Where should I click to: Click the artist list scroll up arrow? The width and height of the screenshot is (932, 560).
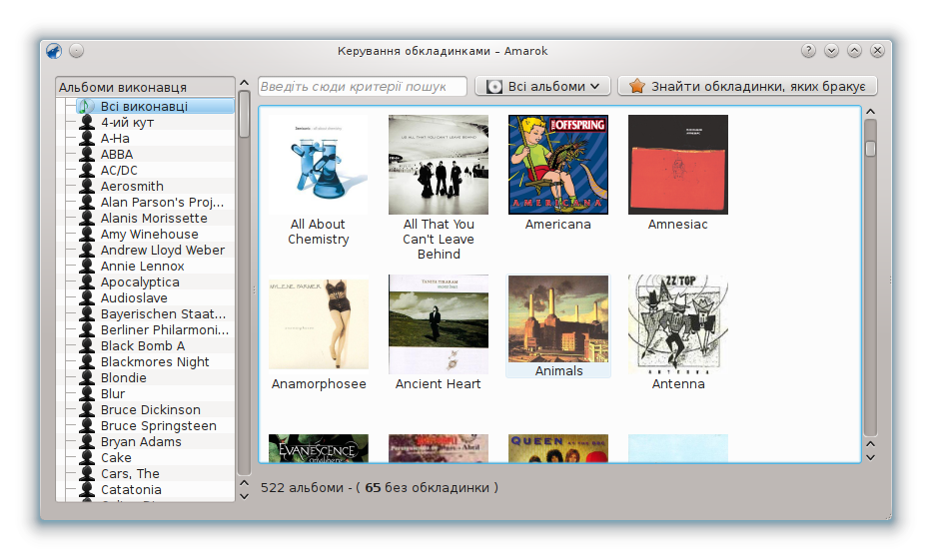pyautogui.click(x=244, y=83)
